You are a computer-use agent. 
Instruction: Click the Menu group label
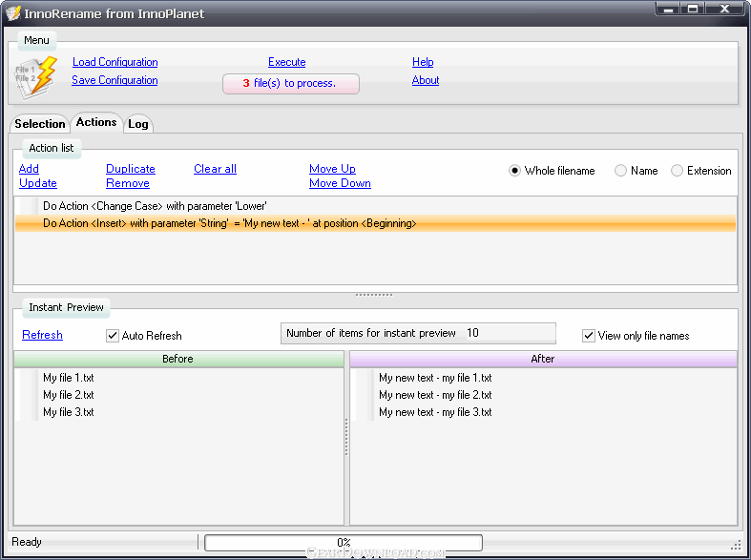click(37, 40)
